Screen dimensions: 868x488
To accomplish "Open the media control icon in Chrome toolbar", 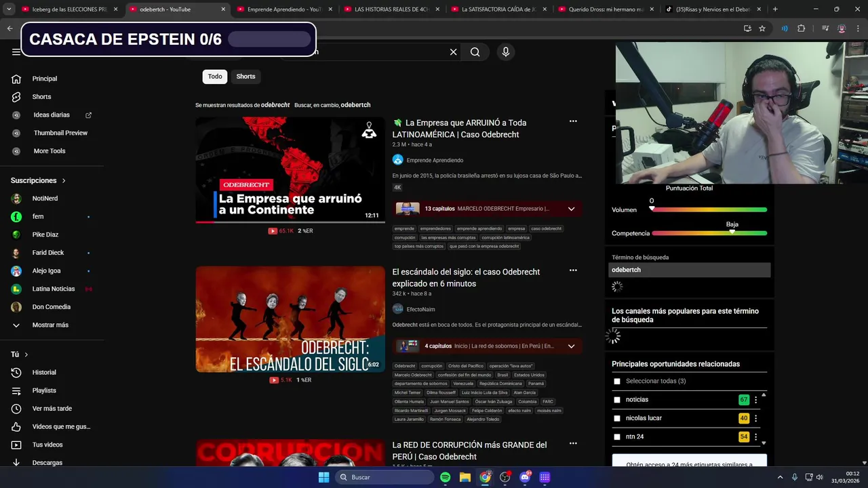I will coord(825,28).
